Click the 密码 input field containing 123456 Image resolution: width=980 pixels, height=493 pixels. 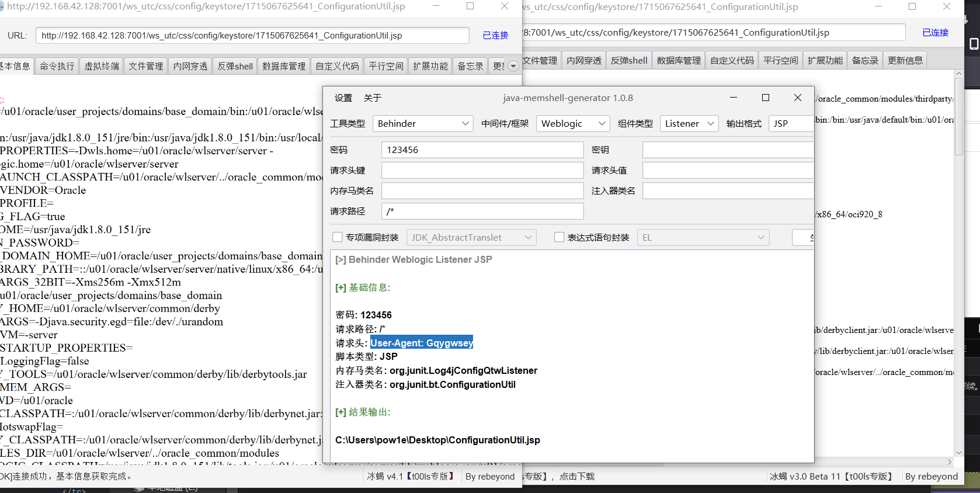tap(482, 150)
